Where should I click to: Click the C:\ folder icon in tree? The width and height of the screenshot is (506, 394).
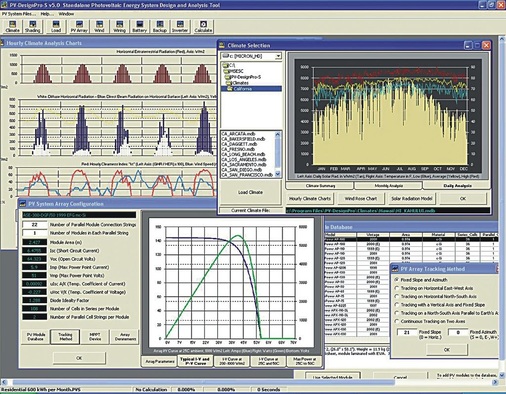point(226,65)
